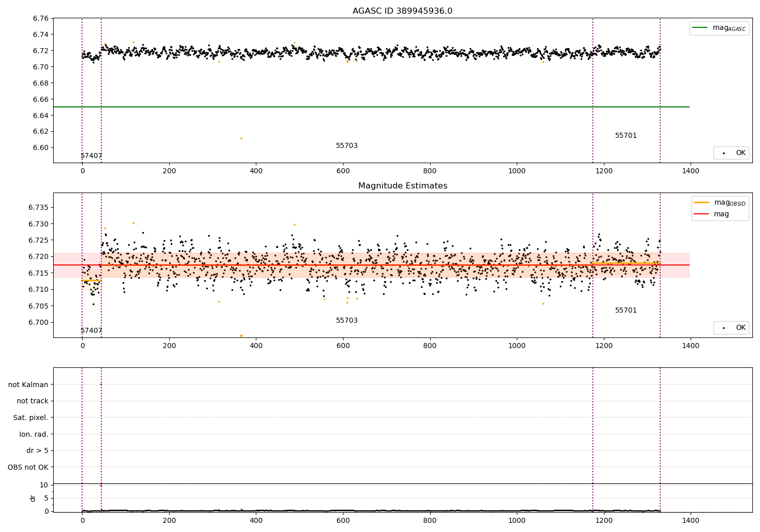
Task: Click the "6.715" y-axis tick label
Action: click(x=39, y=274)
